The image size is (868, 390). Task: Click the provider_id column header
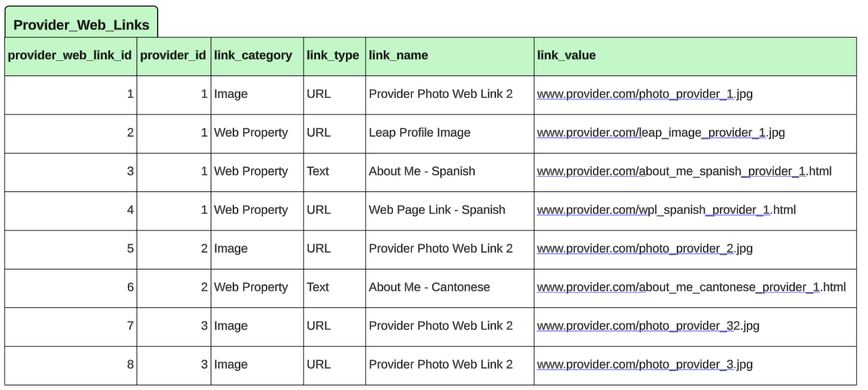coord(173,56)
